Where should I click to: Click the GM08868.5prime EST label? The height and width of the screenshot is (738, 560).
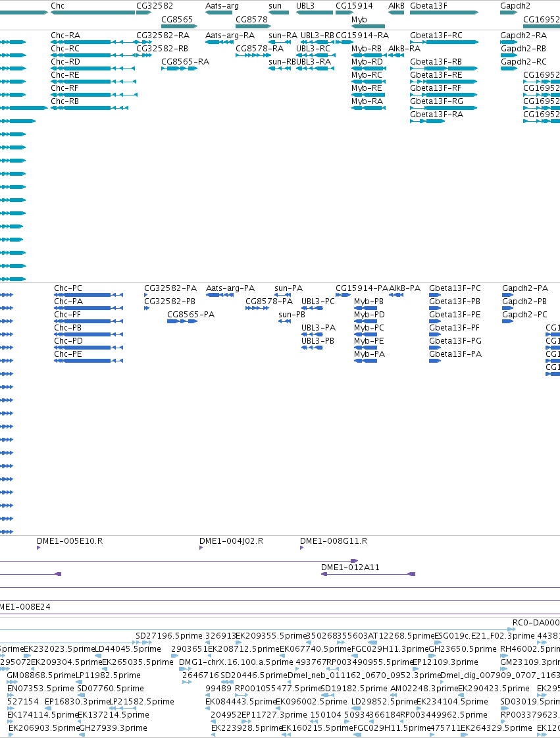click(41, 675)
